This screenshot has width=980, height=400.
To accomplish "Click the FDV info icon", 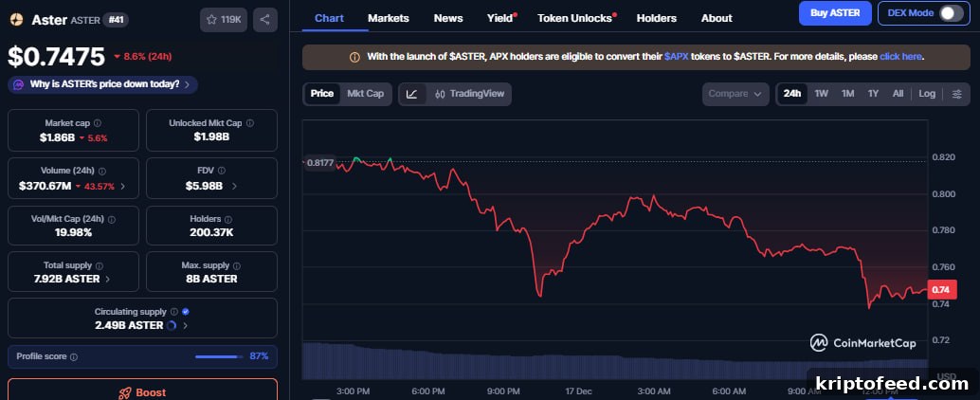I will click(x=221, y=171).
